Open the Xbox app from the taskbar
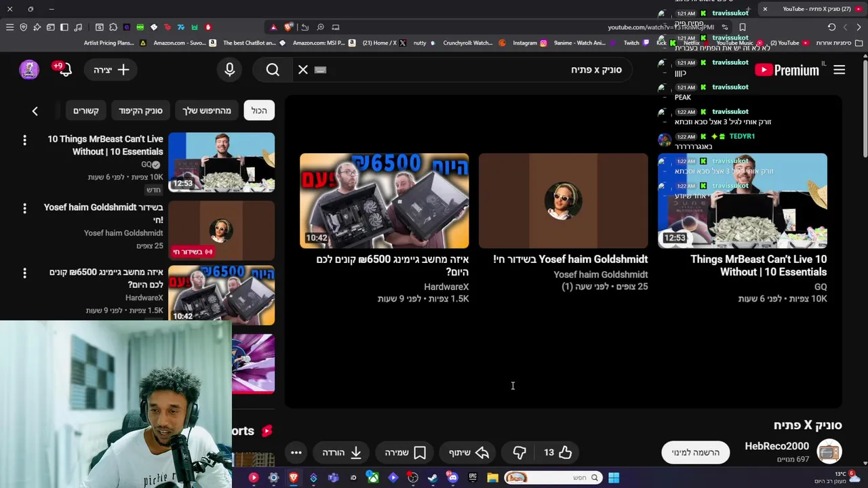The height and width of the screenshot is (488, 868). (x=373, y=478)
